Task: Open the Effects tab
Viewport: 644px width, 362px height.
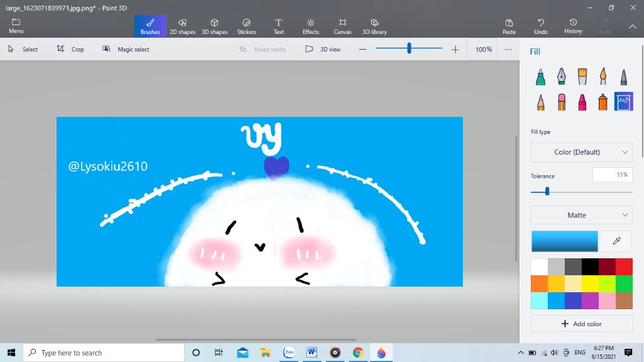Action: point(311,26)
